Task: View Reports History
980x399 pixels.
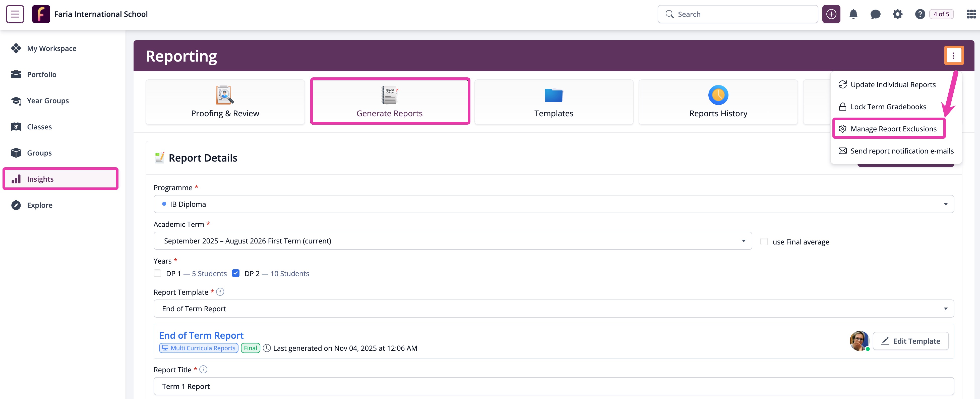Action: (x=717, y=102)
